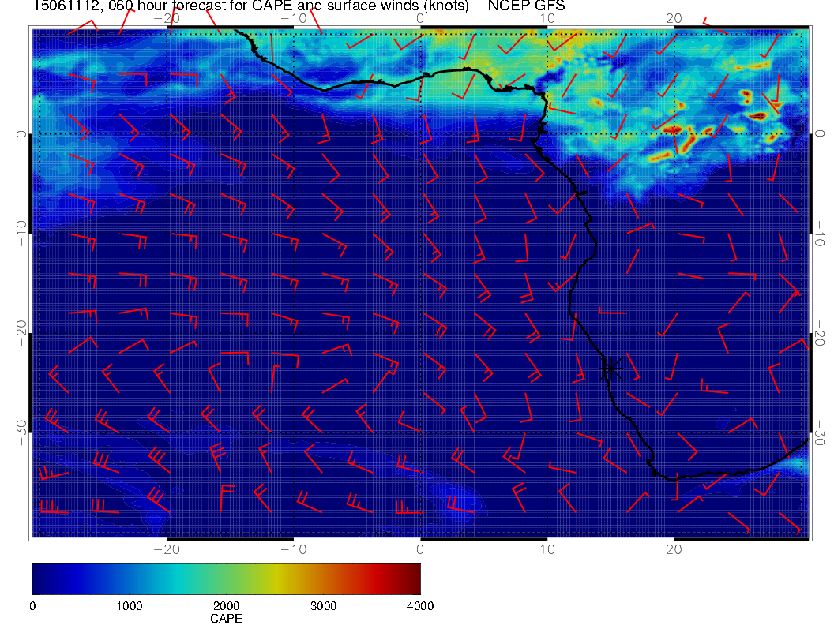
Task: Click the -10 longitude label on the bottom axis
Action: tap(293, 549)
